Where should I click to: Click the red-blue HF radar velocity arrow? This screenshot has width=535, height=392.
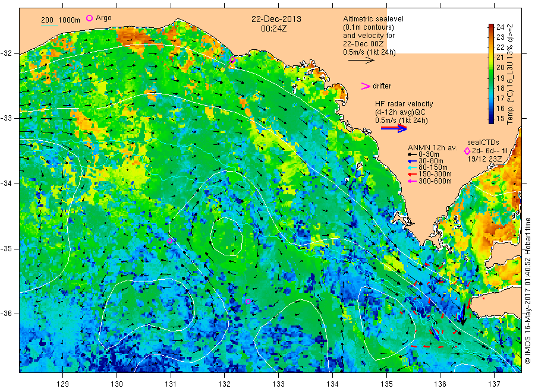tap(394, 128)
